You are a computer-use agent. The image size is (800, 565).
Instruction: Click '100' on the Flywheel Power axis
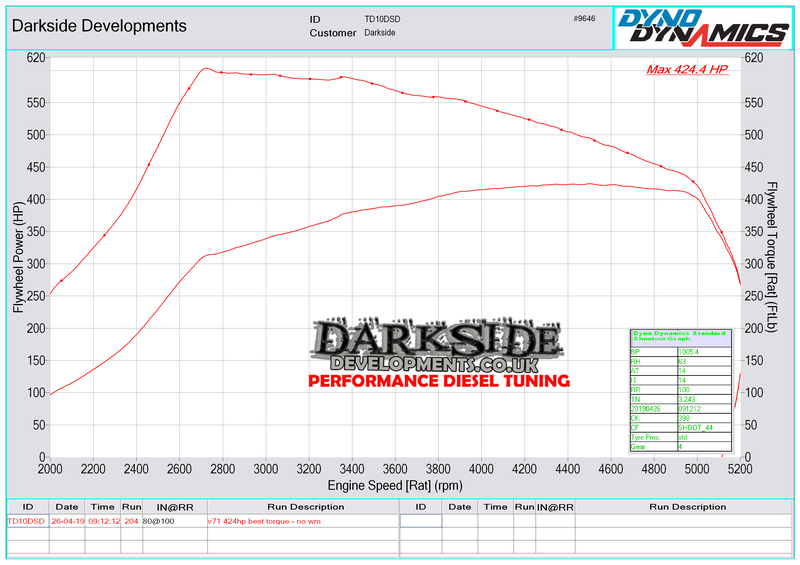pyautogui.click(x=36, y=393)
